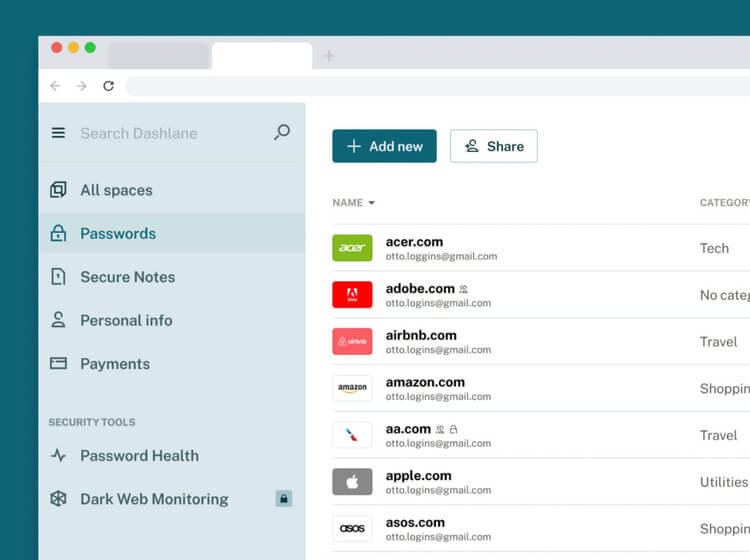Go to Secure Notes section
Image resolution: width=750 pixels, height=560 pixels.
[x=172, y=277]
